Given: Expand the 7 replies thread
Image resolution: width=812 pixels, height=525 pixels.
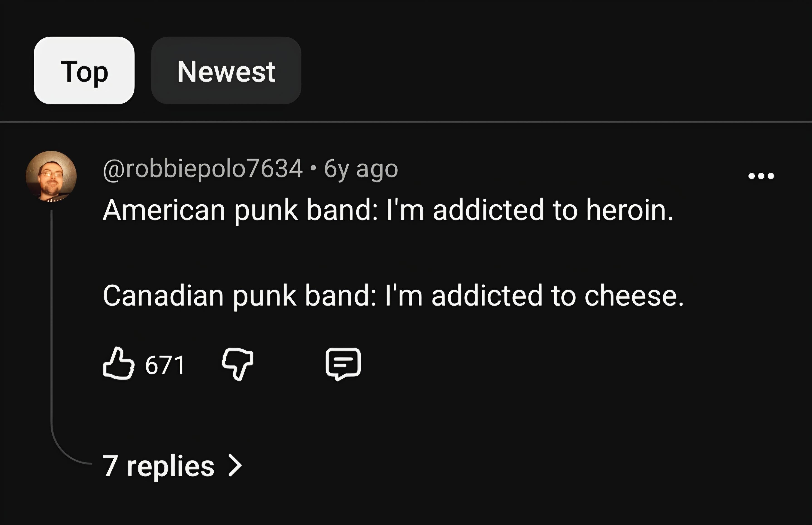Looking at the screenshot, I should coord(172,466).
